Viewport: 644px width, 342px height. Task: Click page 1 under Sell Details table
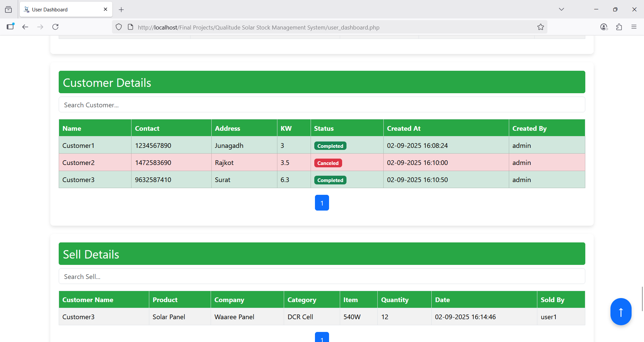[x=322, y=337]
